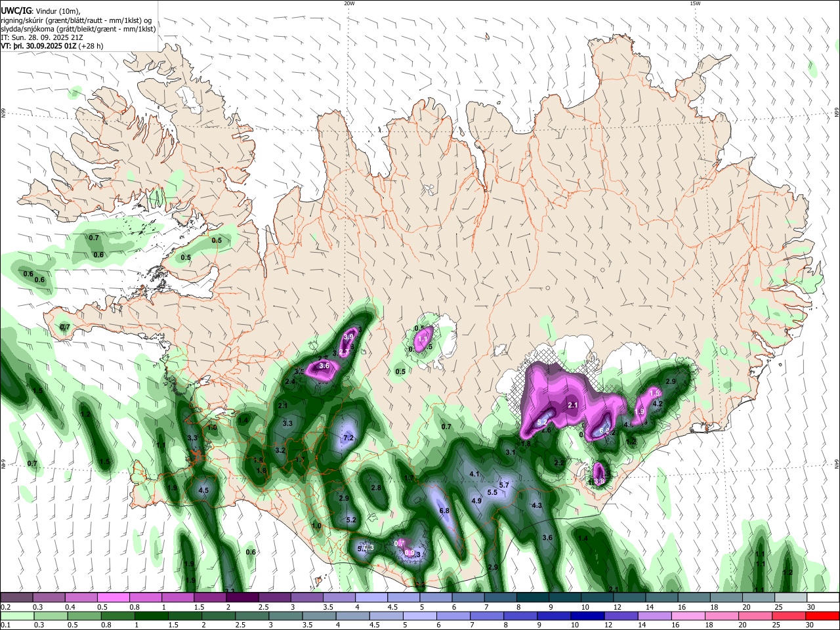Click the 4.9 precipitation value
840x630 pixels.
click(x=477, y=501)
